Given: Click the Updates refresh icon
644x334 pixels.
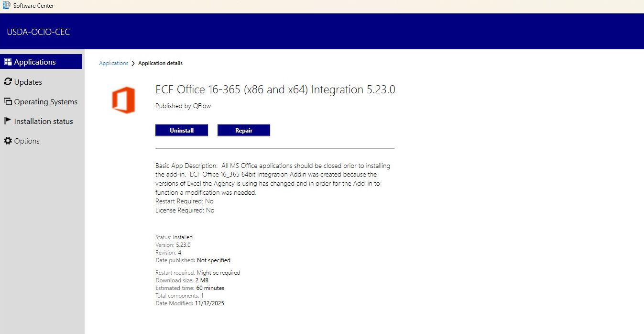Looking at the screenshot, I should click(8, 82).
